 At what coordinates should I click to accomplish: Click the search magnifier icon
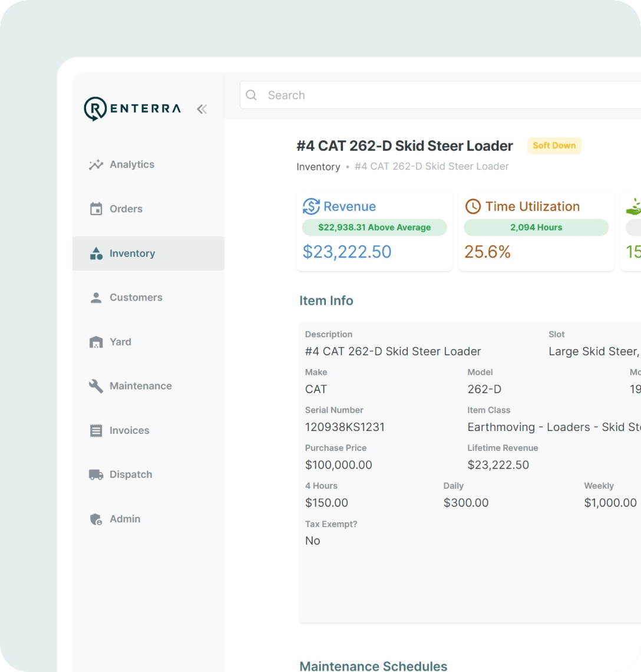[252, 95]
